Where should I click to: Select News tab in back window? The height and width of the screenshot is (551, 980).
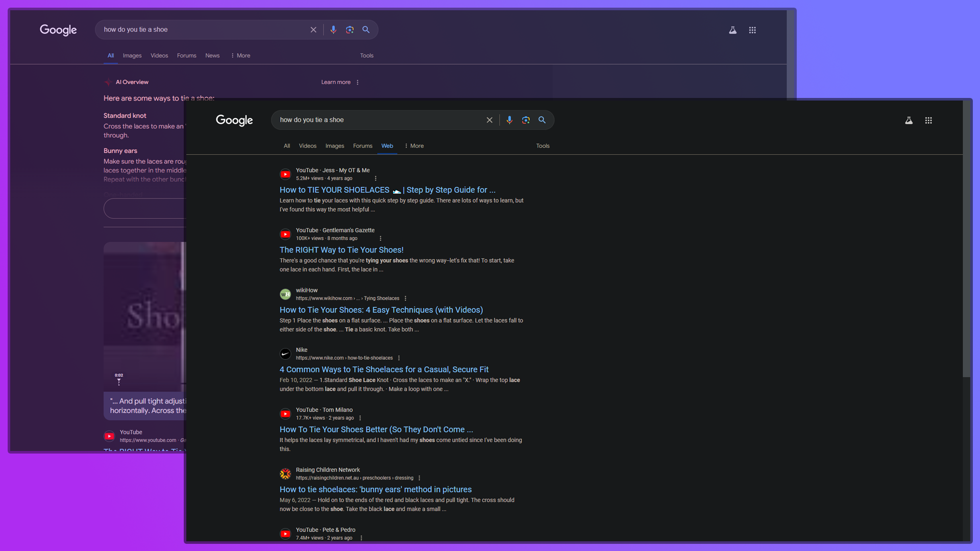click(x=212, y=56)
